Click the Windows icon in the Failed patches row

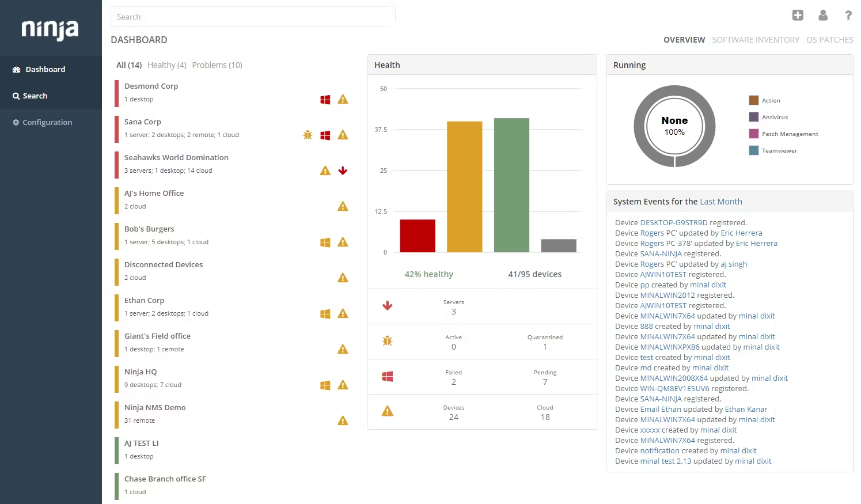tap(388, 377)
